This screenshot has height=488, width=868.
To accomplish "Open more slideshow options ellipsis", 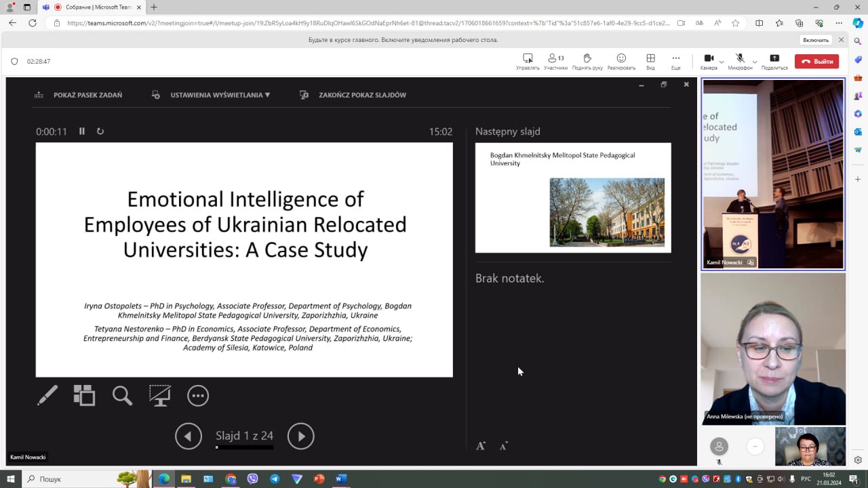I will [x=198, y=395].
